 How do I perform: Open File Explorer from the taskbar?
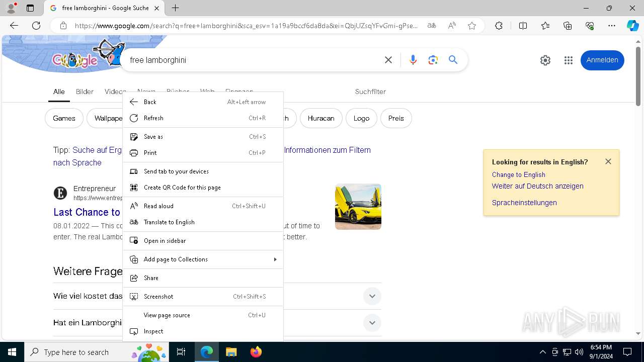(x=231, y=352)
